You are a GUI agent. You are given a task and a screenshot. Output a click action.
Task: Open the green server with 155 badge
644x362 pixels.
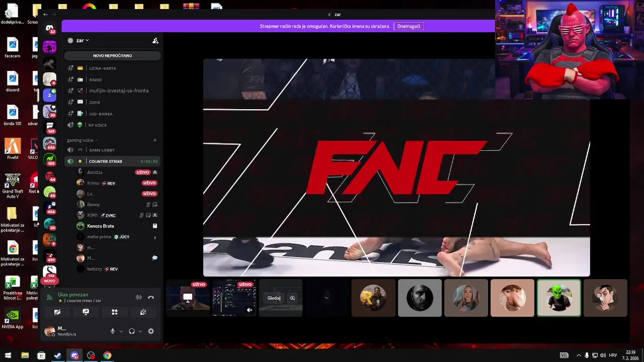49,159
